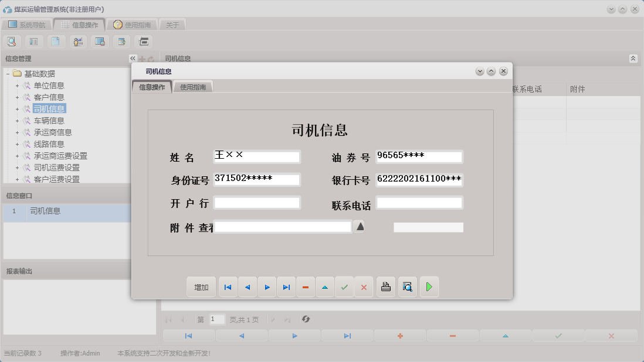Viewport: 644px width, 362px height.
Task: Collapse the 基础数据 folder
Action: 8,73
